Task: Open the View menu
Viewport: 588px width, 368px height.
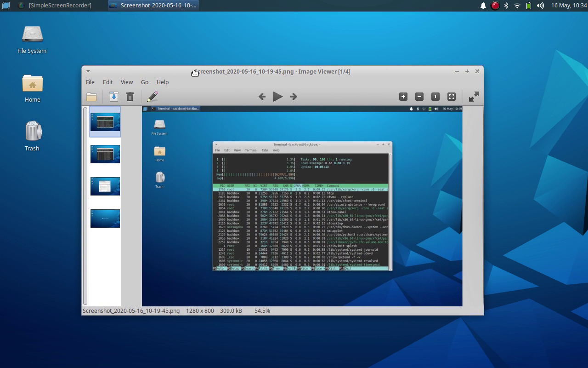Action: [127, 82]
